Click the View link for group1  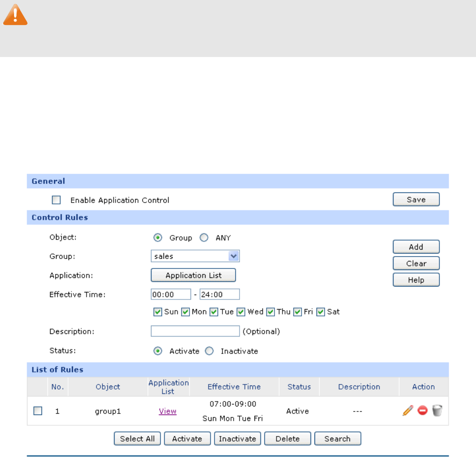coord(167,411)
